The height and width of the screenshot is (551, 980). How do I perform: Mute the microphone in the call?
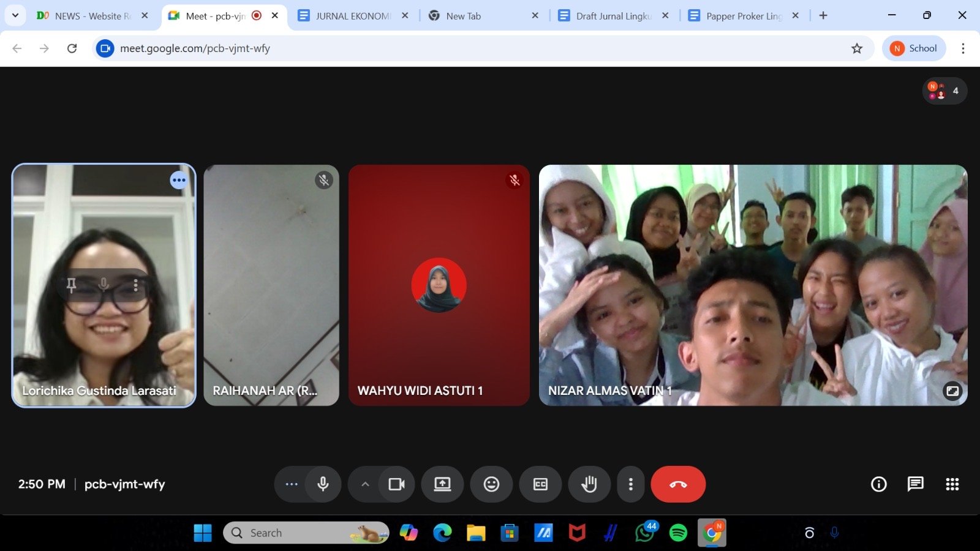pos(323,484)
